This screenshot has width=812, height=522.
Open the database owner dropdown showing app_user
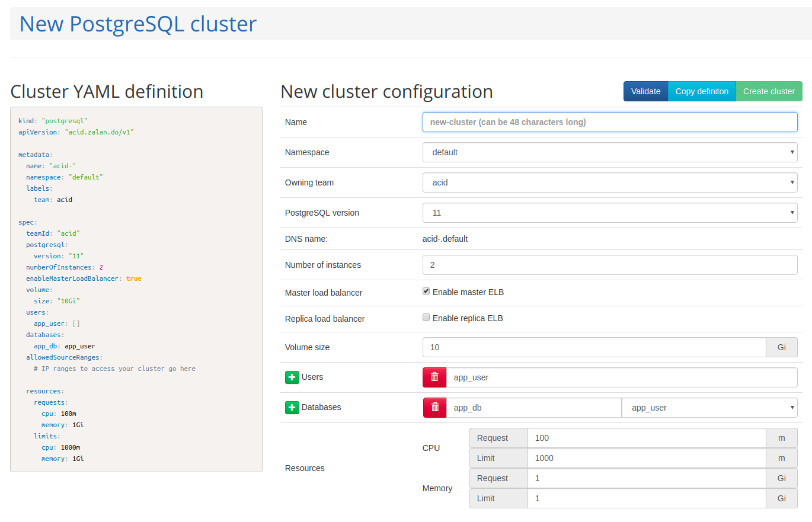pyautogui.click(x=709, y=407)
